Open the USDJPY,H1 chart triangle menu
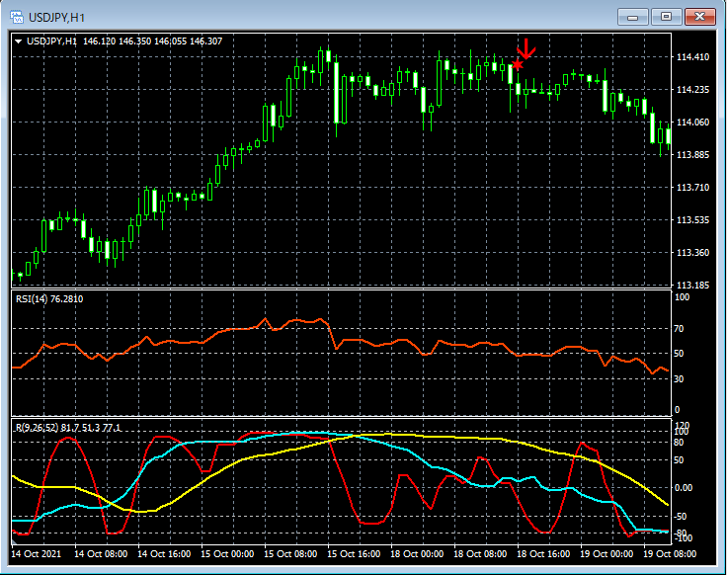This screenshot has height=575, width=728. [19, 41]
